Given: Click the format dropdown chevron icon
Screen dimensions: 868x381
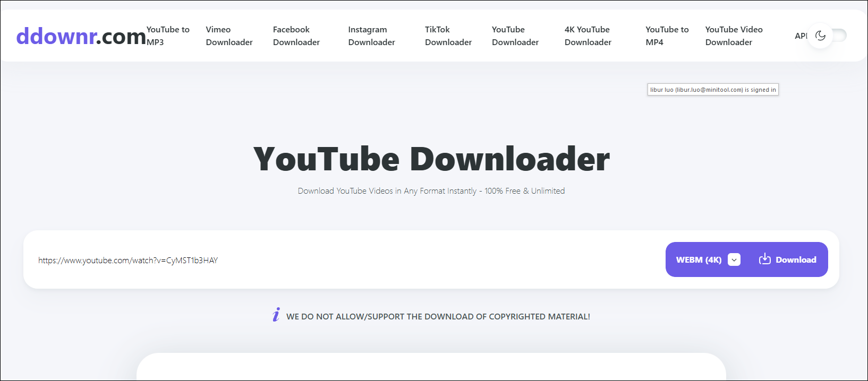Looking at the screenshot, I should point(734,259).
